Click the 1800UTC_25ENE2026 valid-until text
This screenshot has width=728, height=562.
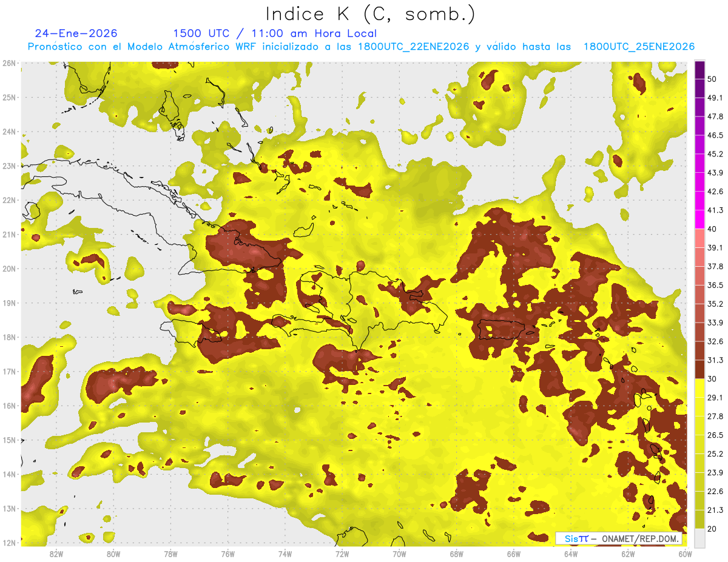[639, 47]
